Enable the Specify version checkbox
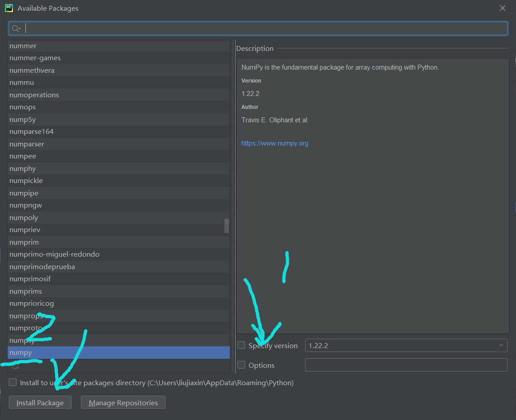Screen dimensions: 516x420 pos(241,345)
